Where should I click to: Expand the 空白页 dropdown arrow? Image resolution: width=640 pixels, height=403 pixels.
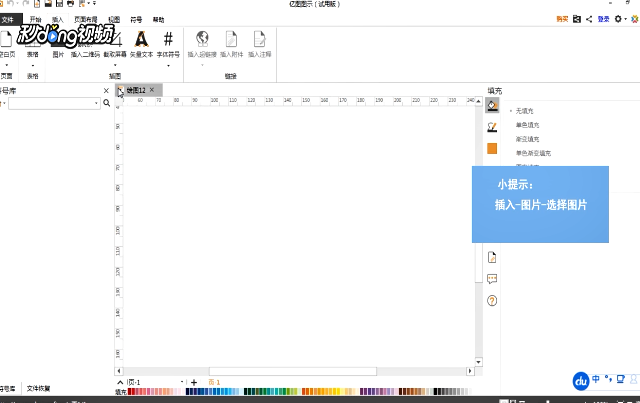[7, 65]
